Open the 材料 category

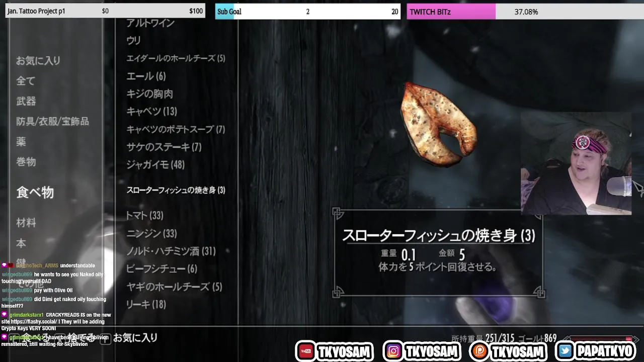pyautogui.click(x=26, y=223)
